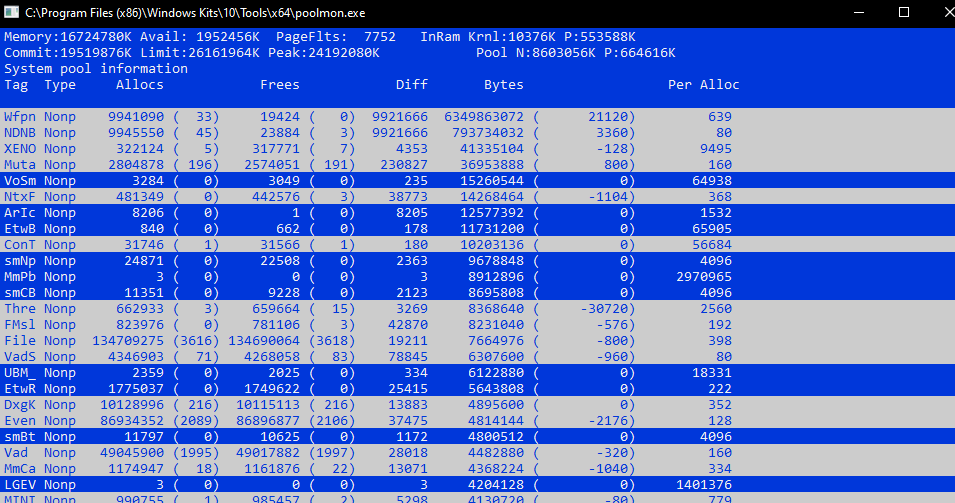Screen dimensions: 955x503
Task: Select the Wfpn tag row
Action: [x=478, y=116]
